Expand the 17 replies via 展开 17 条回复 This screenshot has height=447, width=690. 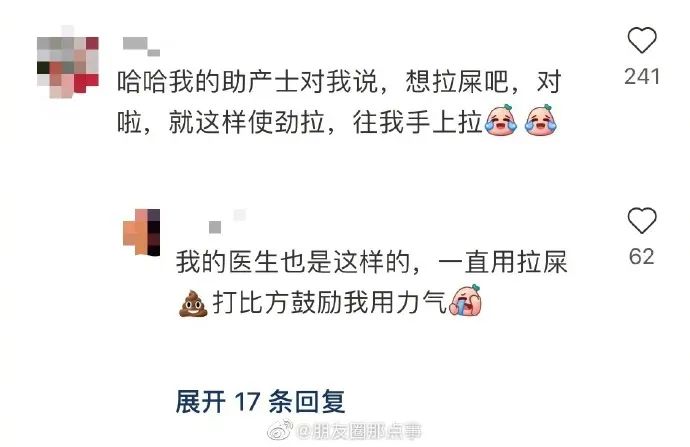(260, 401)
